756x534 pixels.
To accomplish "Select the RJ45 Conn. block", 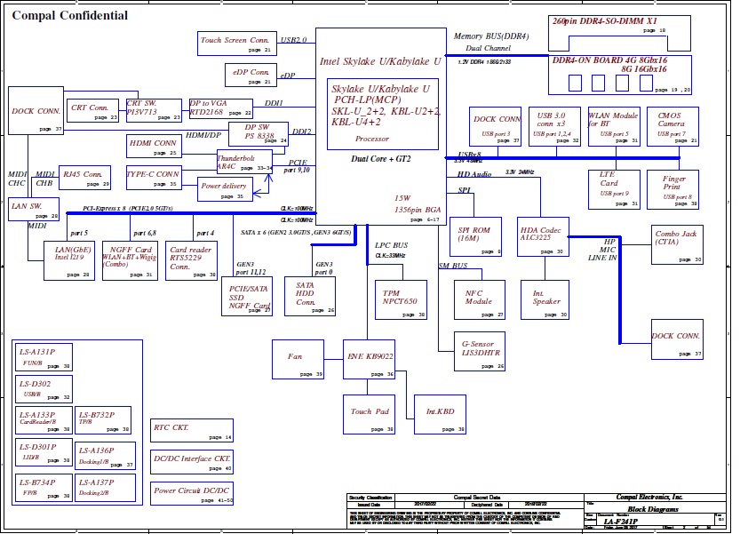I will point(84,178).
